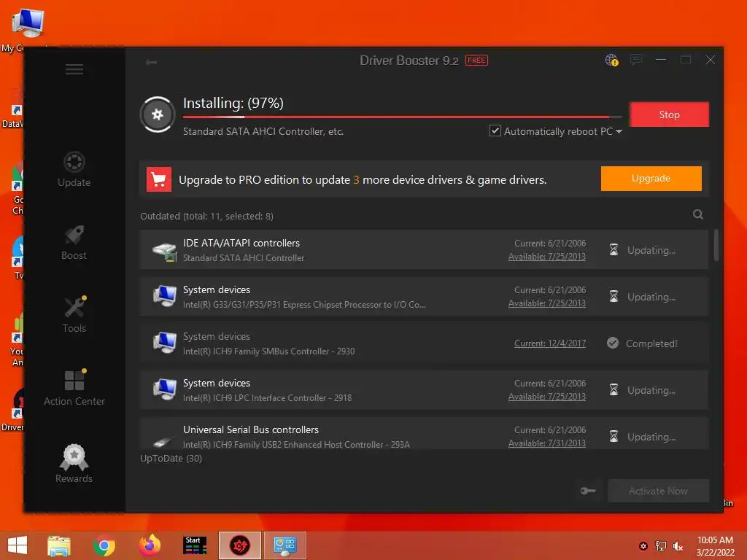Open File Explorer from taskbar
The image size is (747, 560).
coord(59,545)
